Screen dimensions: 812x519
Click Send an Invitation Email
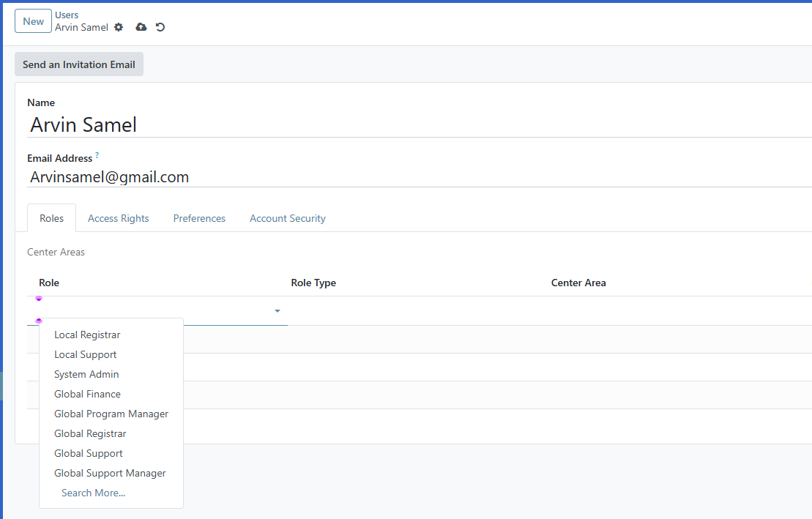(78, 64)
